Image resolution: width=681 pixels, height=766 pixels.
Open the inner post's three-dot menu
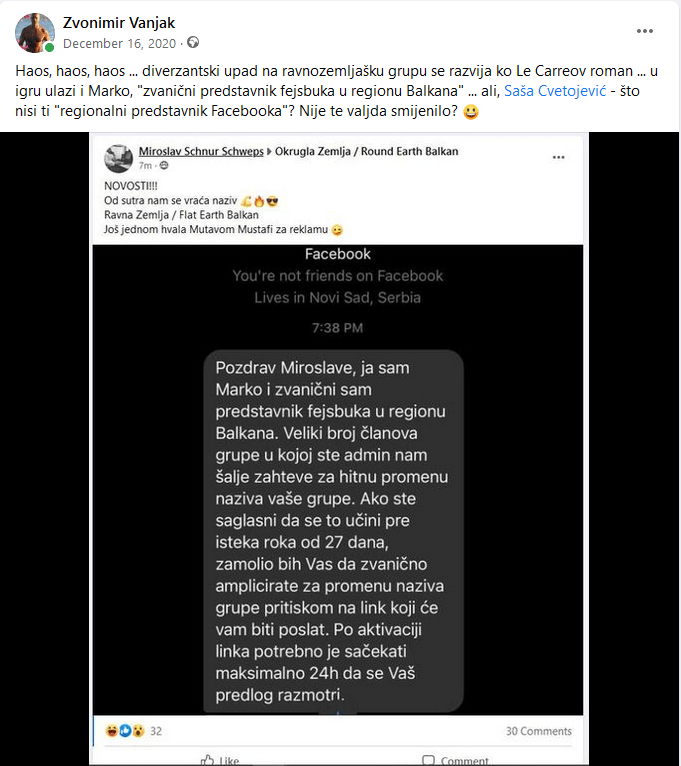click(556, 157)
